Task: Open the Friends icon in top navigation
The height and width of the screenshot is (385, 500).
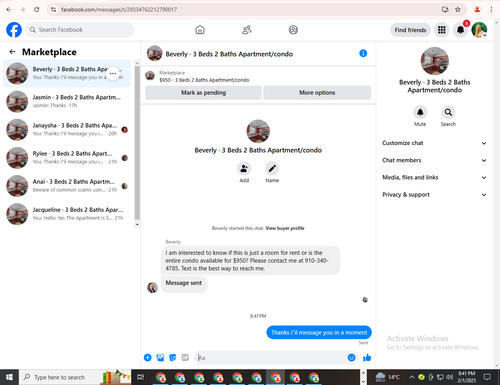Action: [247, 30]
